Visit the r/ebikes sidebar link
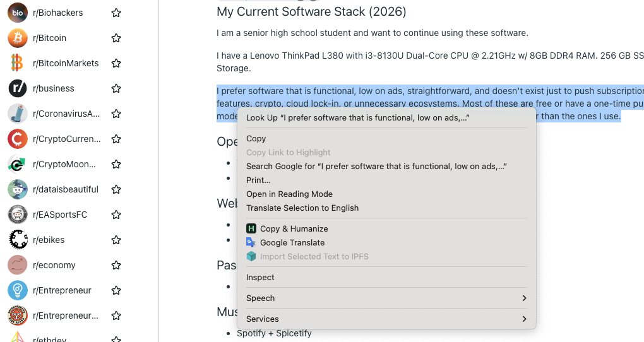Image resolution: width=644 pixels, height=342 pixels. [49, 240]
